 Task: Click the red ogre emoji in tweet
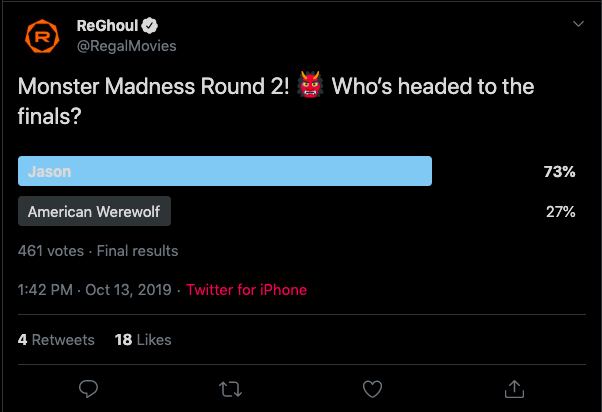pos(309,88)
